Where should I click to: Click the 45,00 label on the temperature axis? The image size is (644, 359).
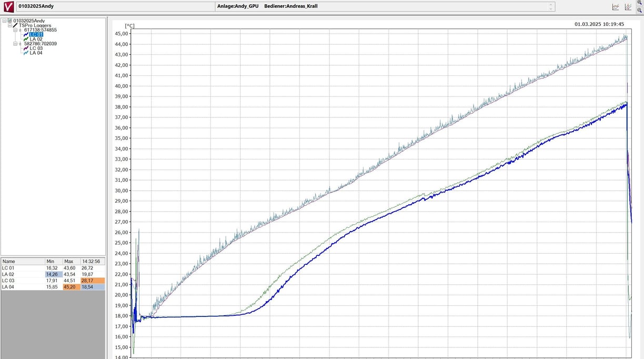tap(120, 34)
